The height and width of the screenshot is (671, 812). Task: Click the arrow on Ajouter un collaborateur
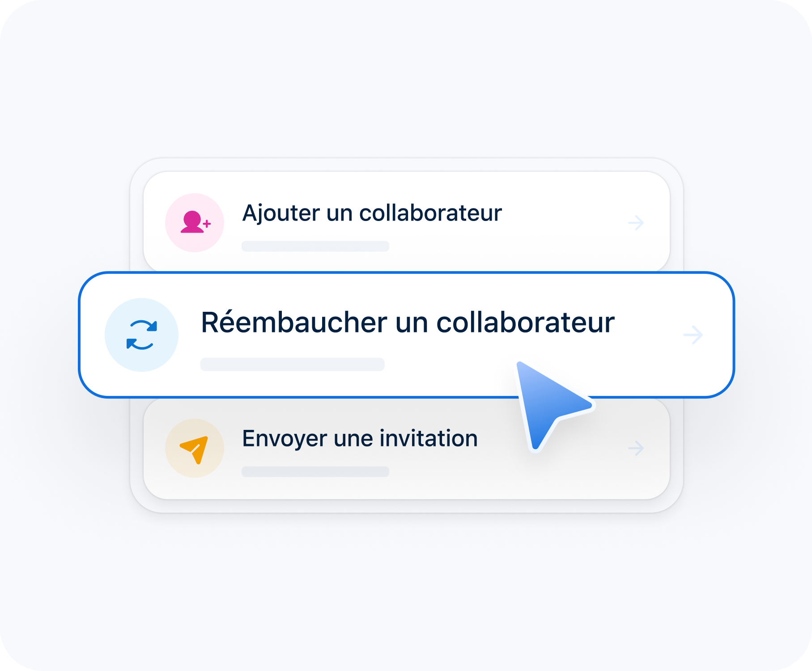coord(635,222)
